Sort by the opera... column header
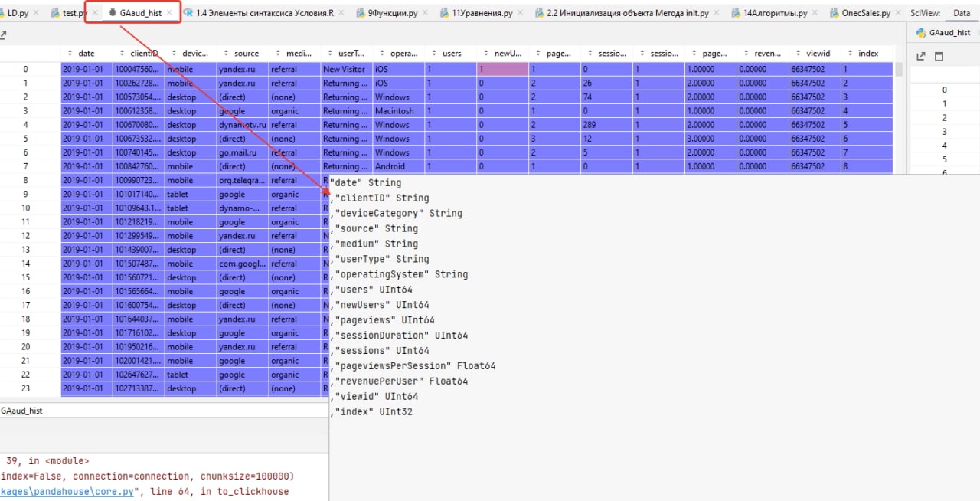Viewport: 980px width, 501px height. pyautogui.click(x=399, y=54)
